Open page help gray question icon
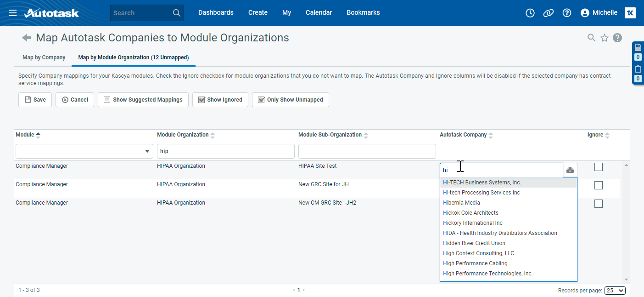Viewport: 644px width, 297px height. 617,38
